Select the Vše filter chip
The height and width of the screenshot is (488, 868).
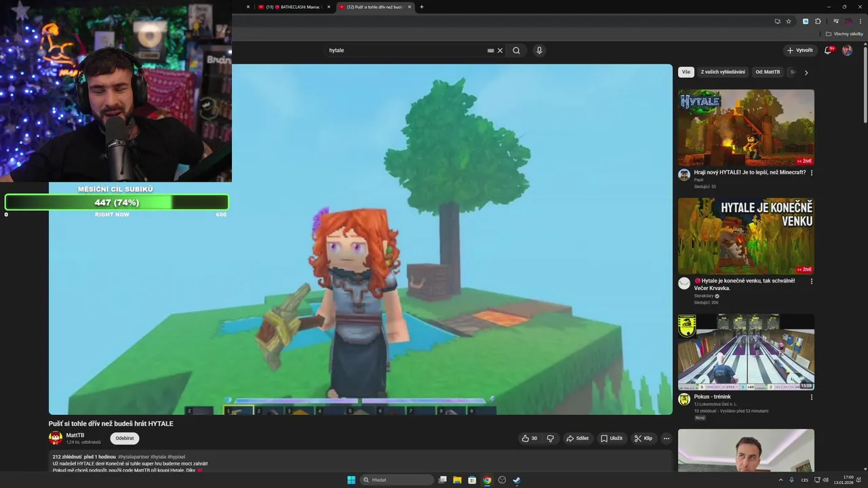(x=686, y=72)
